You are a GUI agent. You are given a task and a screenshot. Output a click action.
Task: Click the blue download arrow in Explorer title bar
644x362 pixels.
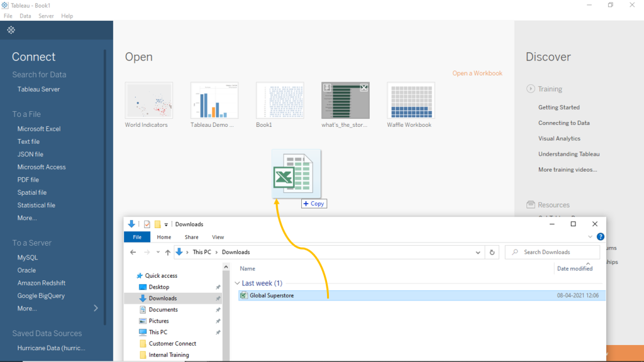point(131,224)
